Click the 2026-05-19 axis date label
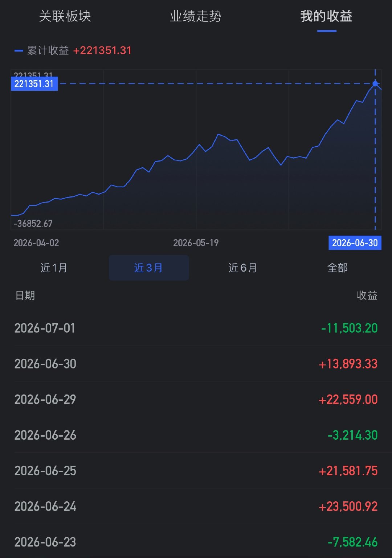This screenshot has height=558, width=392. point(196,243)
